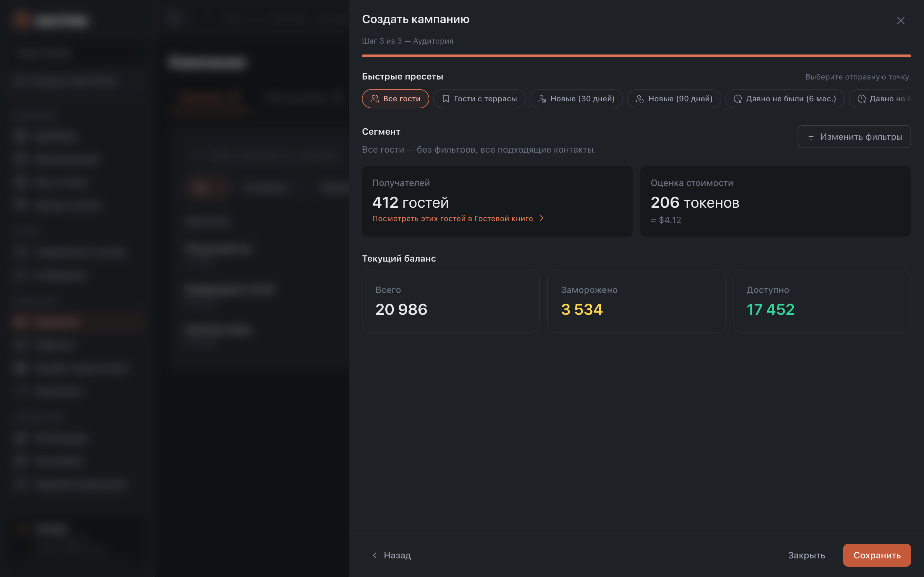Screen dimensions: 924x577
Task: Choose the «Гости с террасы» preset
Action: click(x=479, y=99)
